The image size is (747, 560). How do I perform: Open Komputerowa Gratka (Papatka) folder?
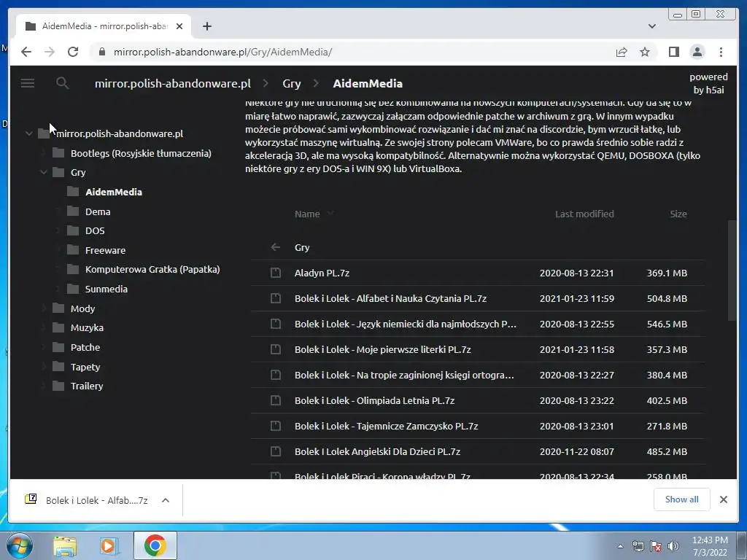click(x=152, y=270)
